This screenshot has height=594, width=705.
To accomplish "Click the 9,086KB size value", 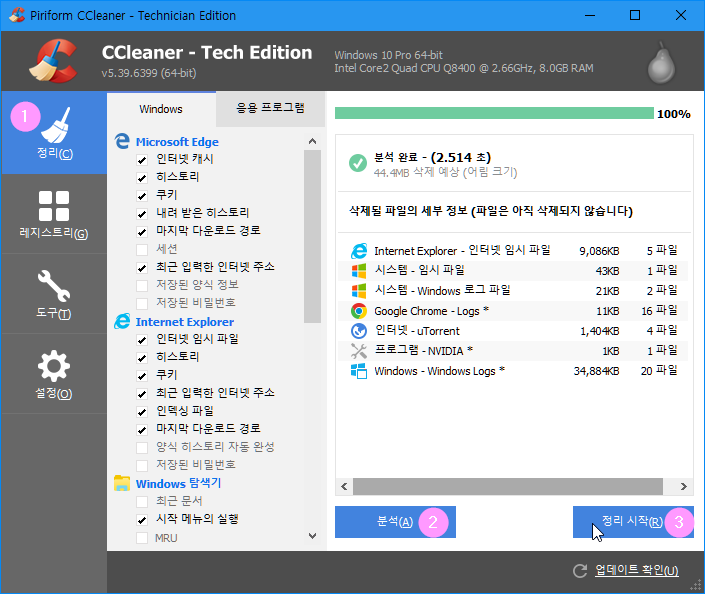I will coord(599,251).
